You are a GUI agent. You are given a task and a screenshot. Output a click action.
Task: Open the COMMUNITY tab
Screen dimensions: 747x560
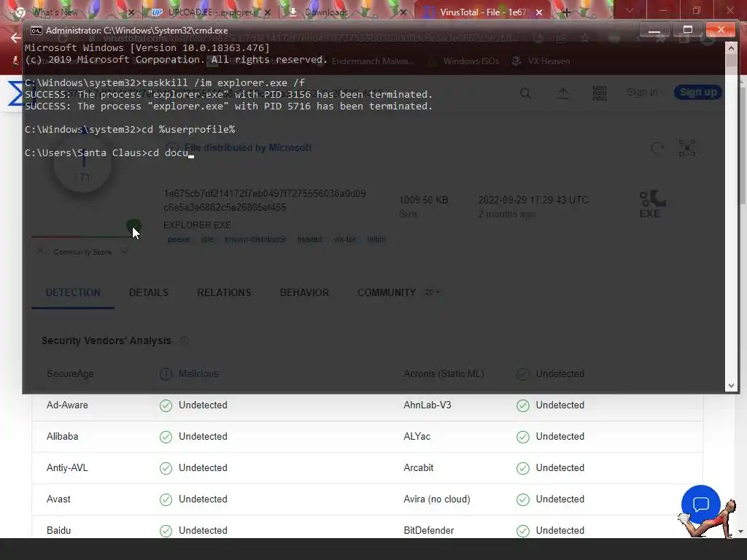tap(398, 292)
